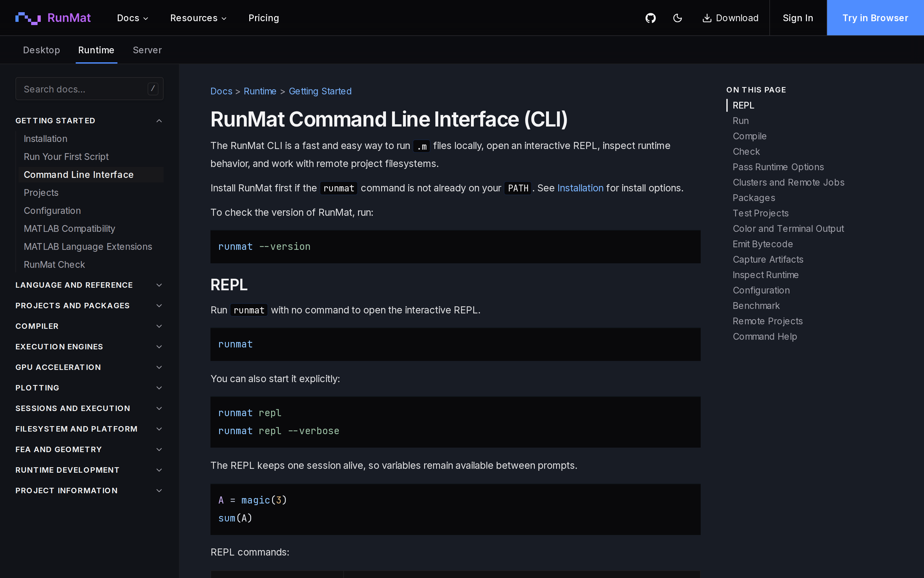Jump to Benchmark section

(x=756, y=306)
